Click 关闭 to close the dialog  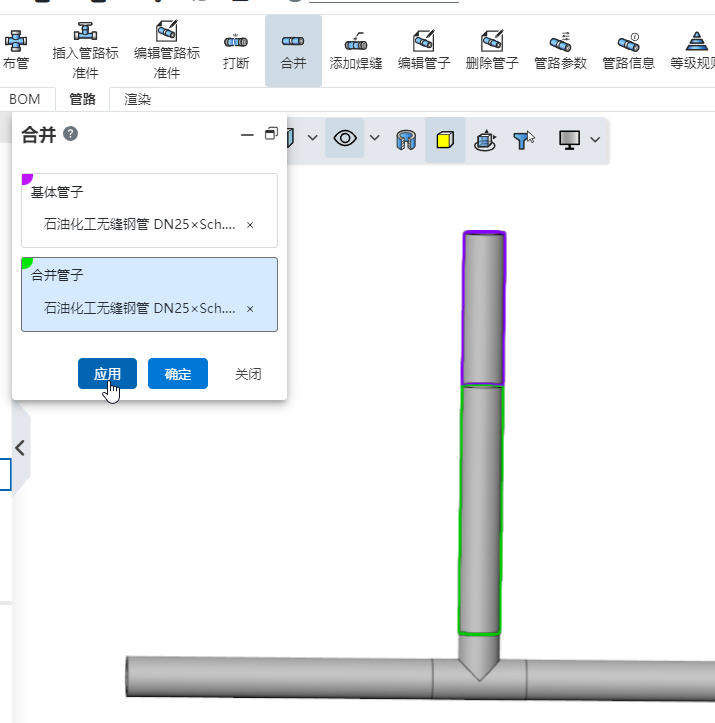[x=248, y=374]
